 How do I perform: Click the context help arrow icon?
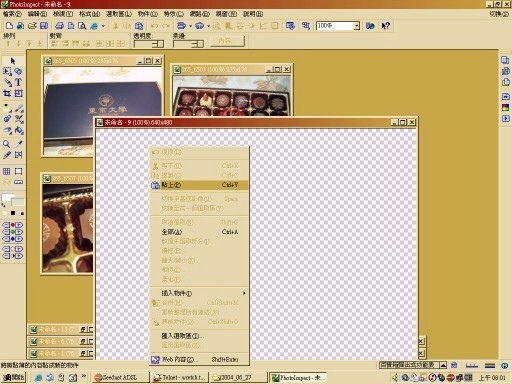click(386, 26)
